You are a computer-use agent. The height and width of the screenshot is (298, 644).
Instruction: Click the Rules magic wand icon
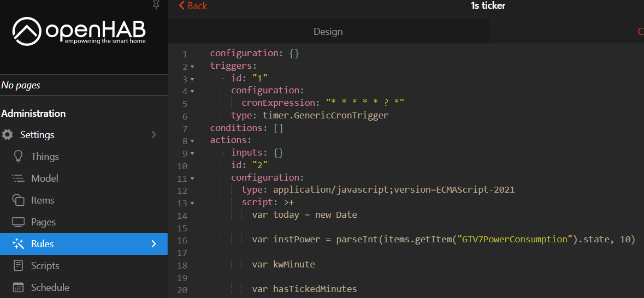tap(19, 244)
